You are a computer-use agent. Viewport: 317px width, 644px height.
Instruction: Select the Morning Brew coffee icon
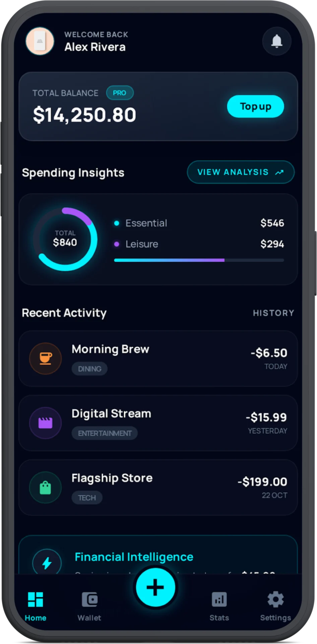tap(45, 358)
